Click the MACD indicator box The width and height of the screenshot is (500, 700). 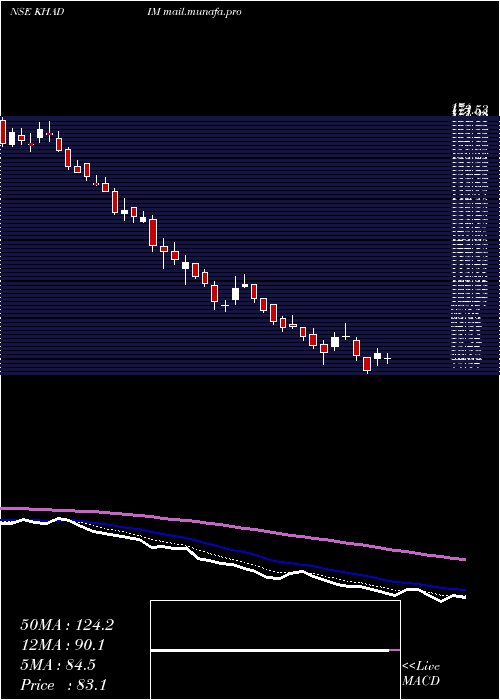click(275, 650)
